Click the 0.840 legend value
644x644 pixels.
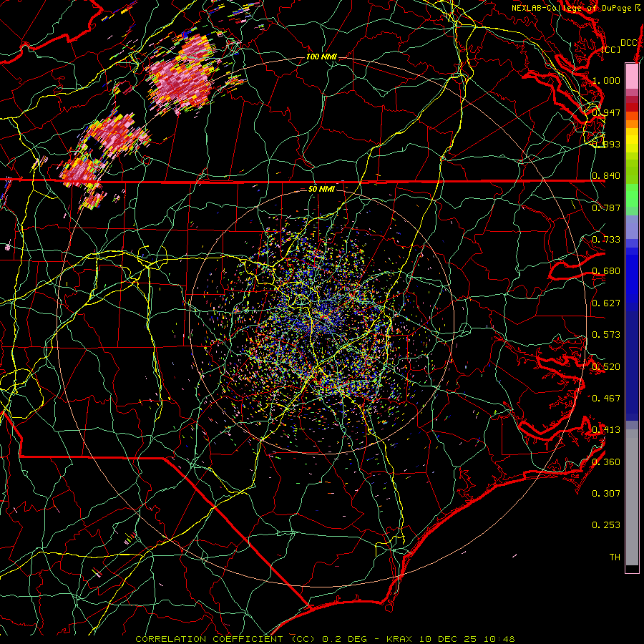606,176
